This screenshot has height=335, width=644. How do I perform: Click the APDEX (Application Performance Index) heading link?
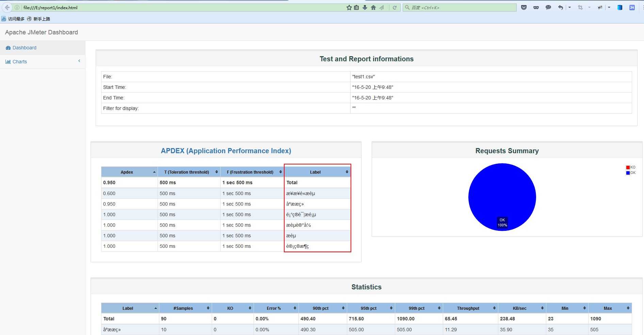tap(226, 151)
